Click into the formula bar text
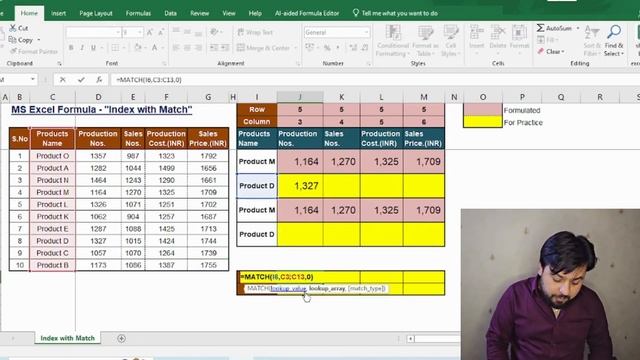Image resolution: width=640 pixels, height=360 pixels. point(149,80)
